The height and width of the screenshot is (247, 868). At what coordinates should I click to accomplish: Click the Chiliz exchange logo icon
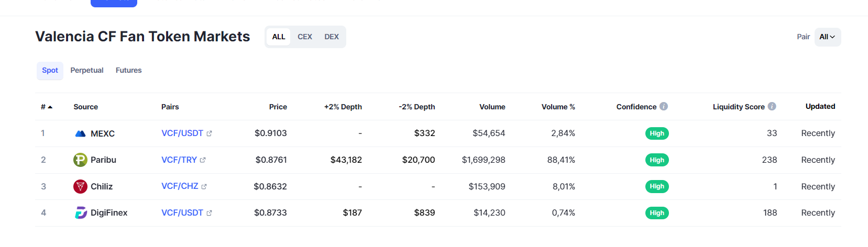coord(80,186)
